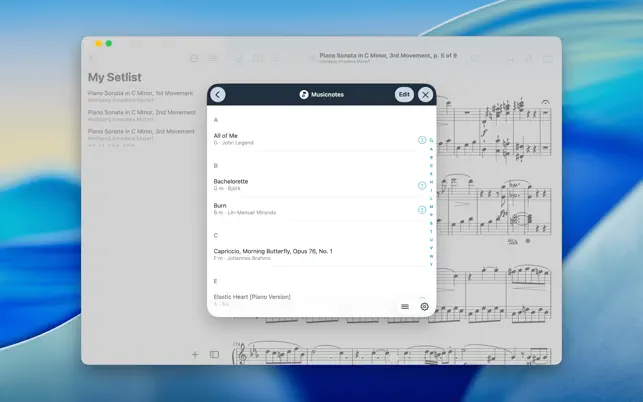This screenshot has width=643, height=402.
Task: Click the plus icon below the setlist
Action: tap(195, 354)
